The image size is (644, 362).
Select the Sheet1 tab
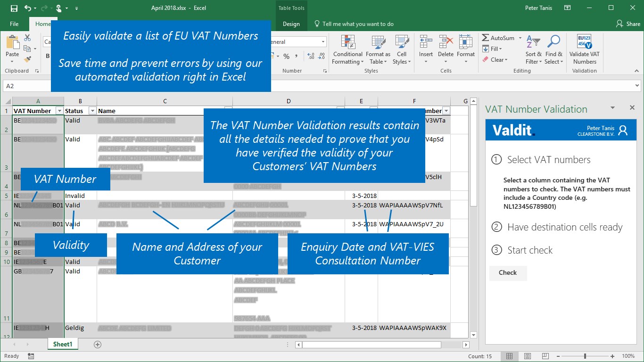tap(63, 344)
